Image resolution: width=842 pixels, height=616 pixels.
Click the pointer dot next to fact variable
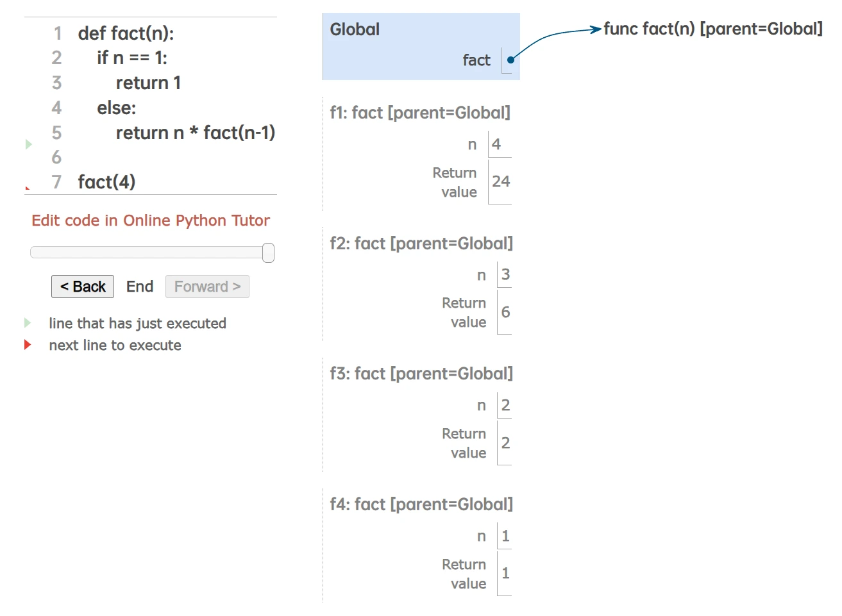(510, 60)
